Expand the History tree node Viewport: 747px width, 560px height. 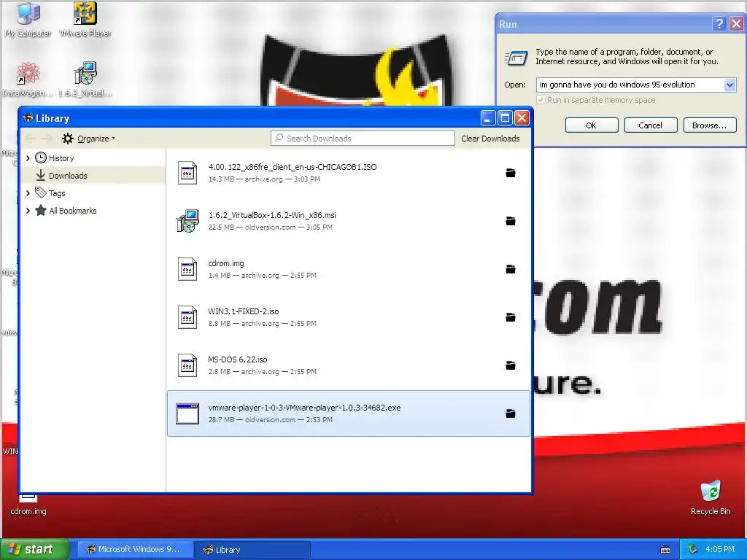pos(28,158)
